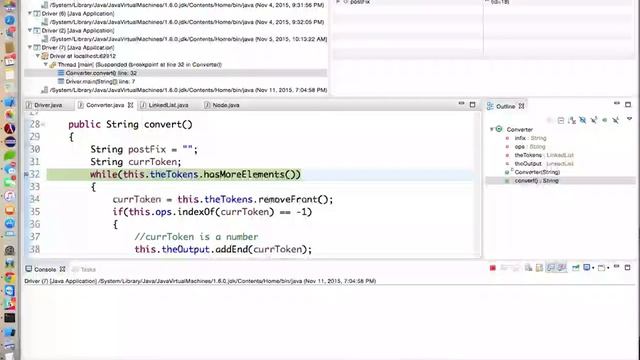Open the App Store from the Dock
This screenshot has height=360, width=640.
(x=10, y=223)
